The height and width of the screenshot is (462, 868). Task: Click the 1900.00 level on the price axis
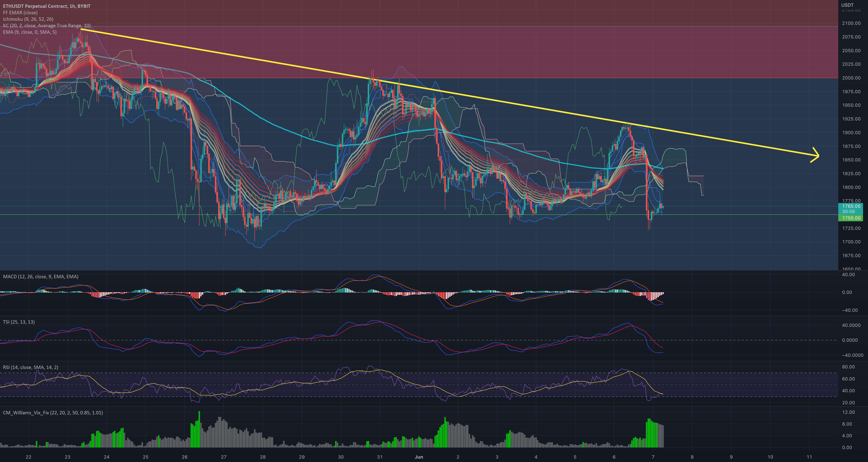coord(851,132)
